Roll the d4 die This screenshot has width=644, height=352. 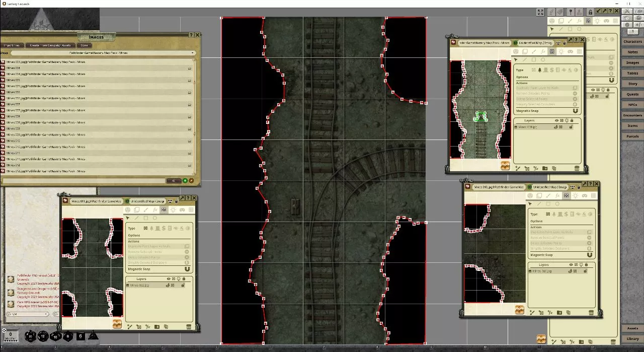click(93, 335)
